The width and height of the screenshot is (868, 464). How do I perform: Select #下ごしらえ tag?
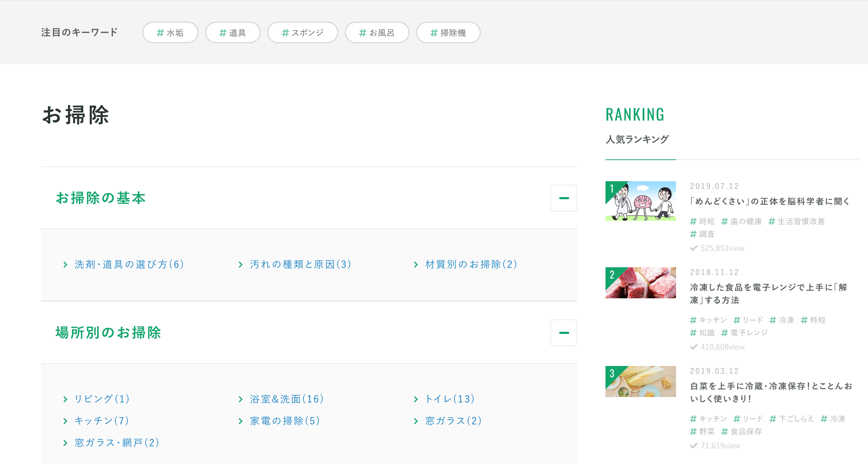(791, 419)
